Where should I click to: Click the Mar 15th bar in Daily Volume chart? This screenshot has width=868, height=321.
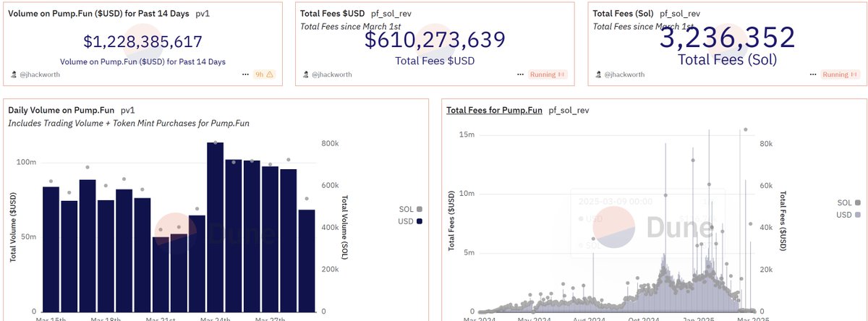[x=51, y=249]
